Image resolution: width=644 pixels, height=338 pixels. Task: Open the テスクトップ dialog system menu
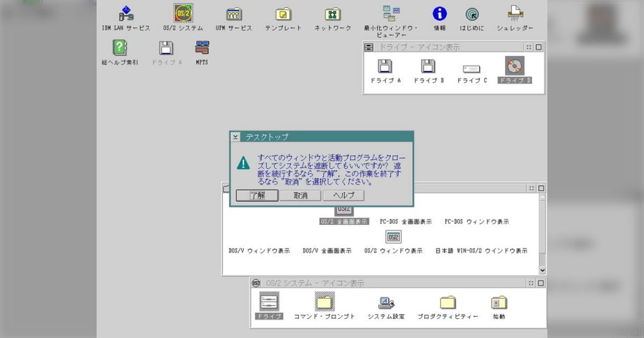tap(236, 137)
